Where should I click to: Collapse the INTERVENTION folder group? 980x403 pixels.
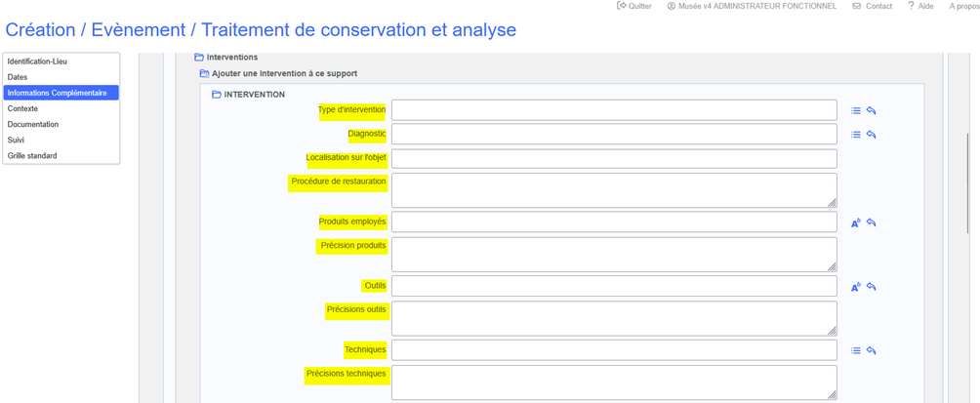pos(217,95)
